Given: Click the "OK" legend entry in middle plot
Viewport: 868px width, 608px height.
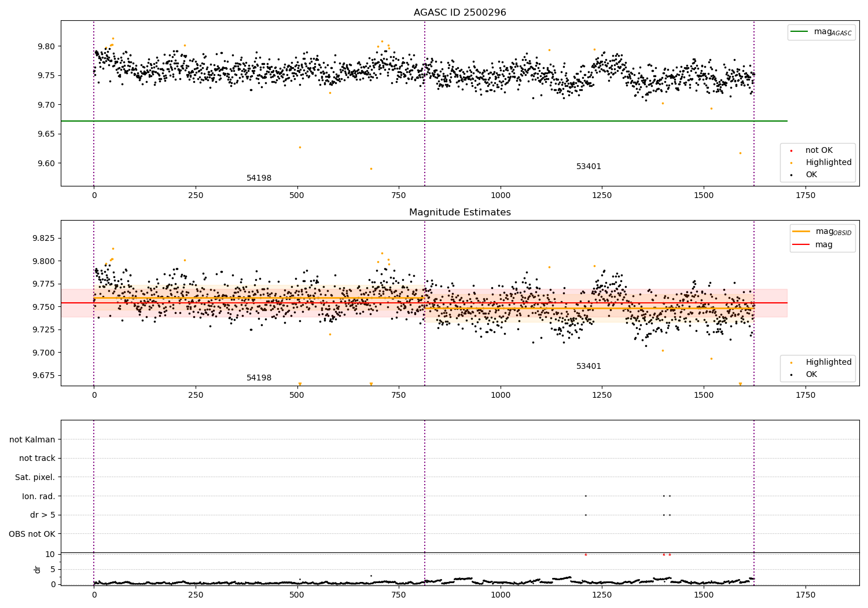Looking at the screenshot, I should 804,375.
